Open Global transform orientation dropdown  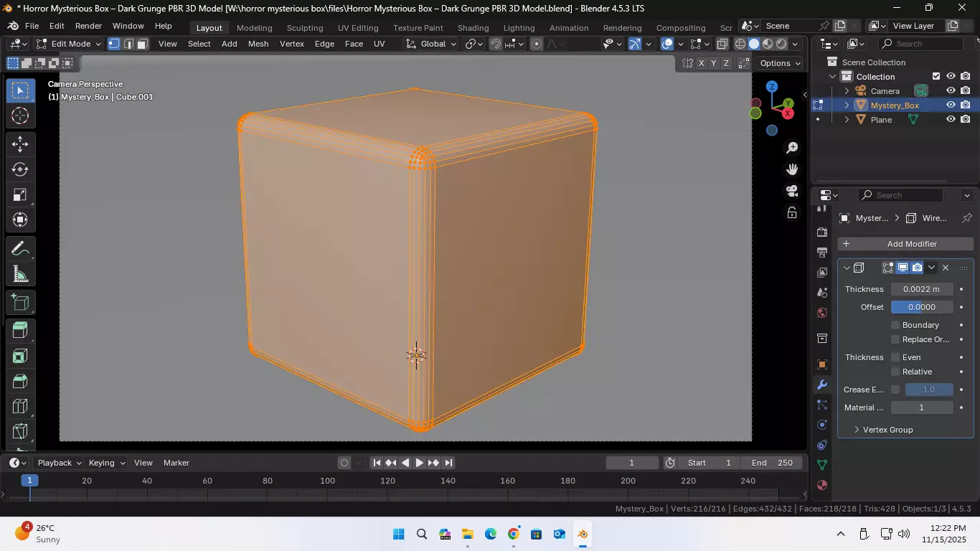click(x=431, y=44)
